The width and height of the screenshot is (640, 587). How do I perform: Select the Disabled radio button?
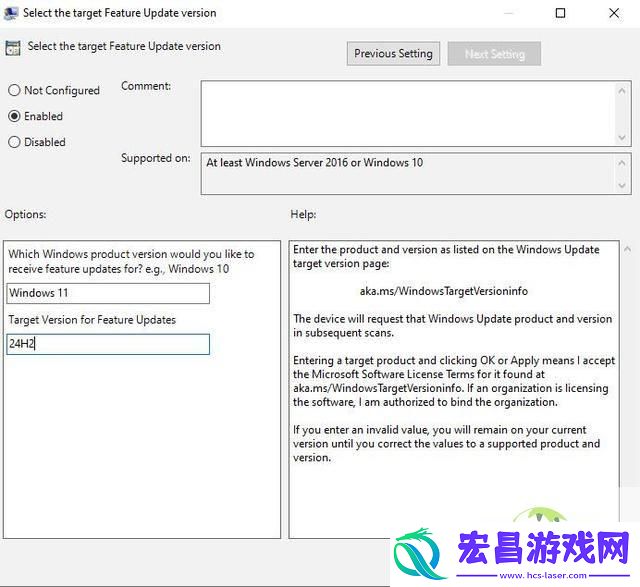point(14,142)
